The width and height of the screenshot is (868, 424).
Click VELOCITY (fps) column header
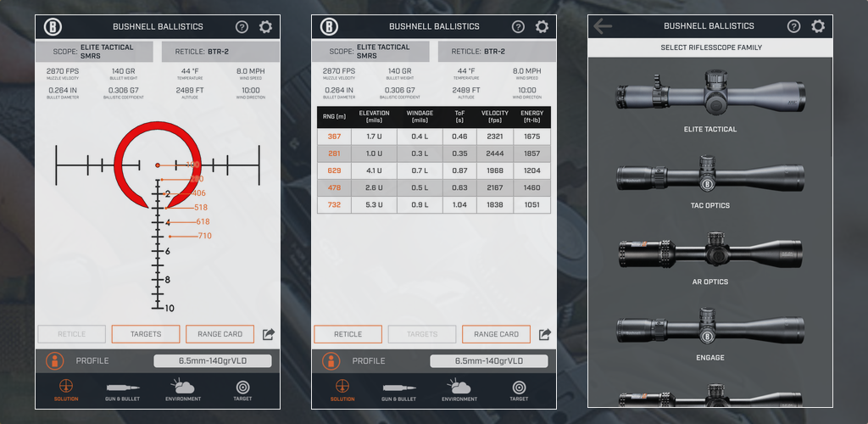[495, 117]
